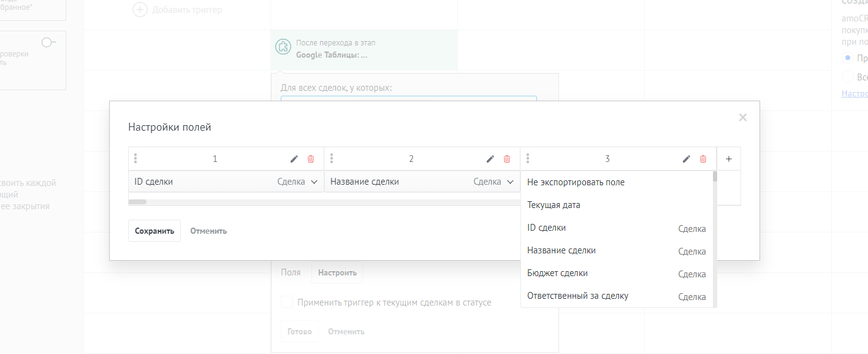Choose Текущая дата from the list
This screenshot has height=354, width=868.
617,205
